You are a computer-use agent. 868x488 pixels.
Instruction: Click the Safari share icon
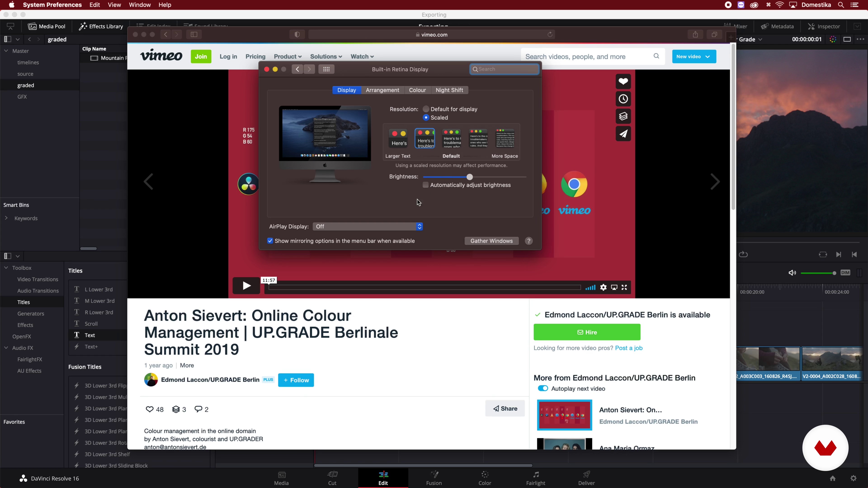[x=695, y=34]
